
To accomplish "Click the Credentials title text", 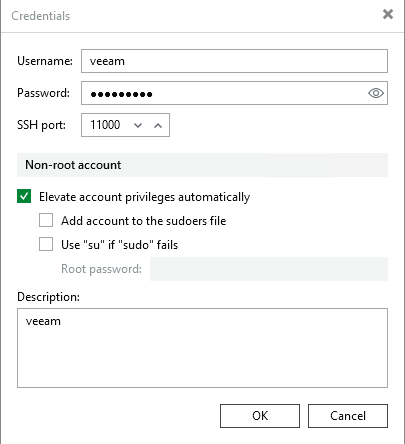I will coord(41,16).
